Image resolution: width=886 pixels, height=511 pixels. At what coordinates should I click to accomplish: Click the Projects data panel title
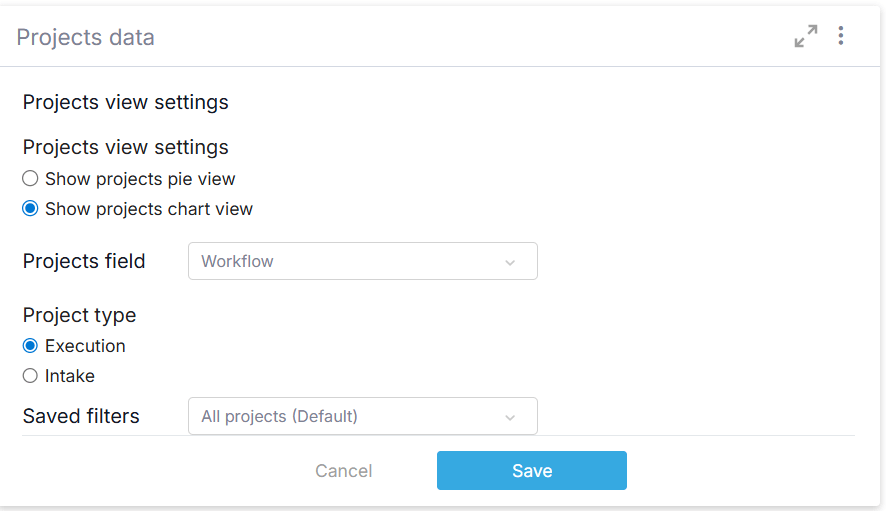pos(85,38)
